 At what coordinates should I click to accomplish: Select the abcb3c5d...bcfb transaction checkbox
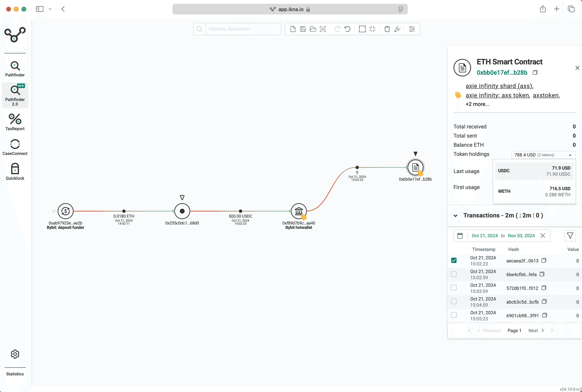pos(454,301)
